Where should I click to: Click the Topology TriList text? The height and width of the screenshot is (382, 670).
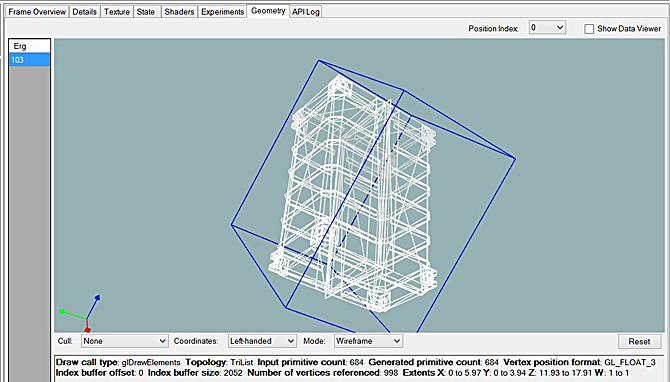(219, 362)
